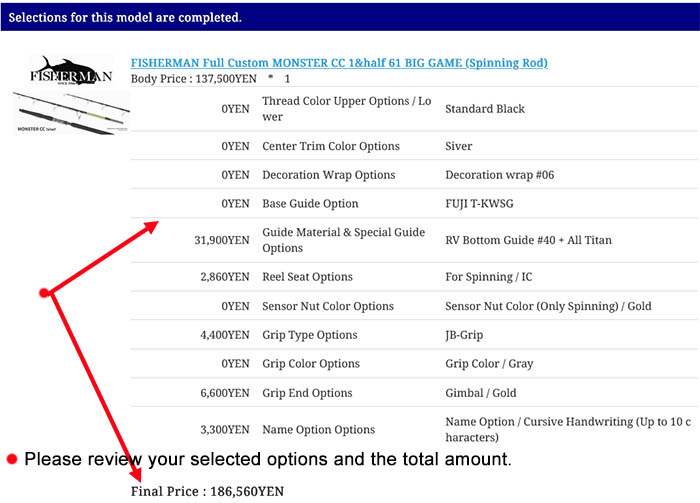Click the 'Grip Color / Gray' value
The image size is (700, 503).
click(x=489, y=364)
